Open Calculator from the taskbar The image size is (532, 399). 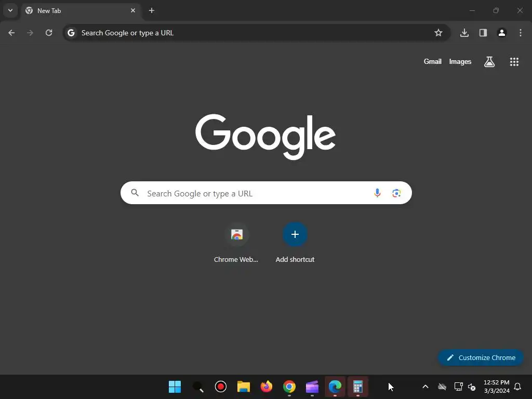click(358, 387)
